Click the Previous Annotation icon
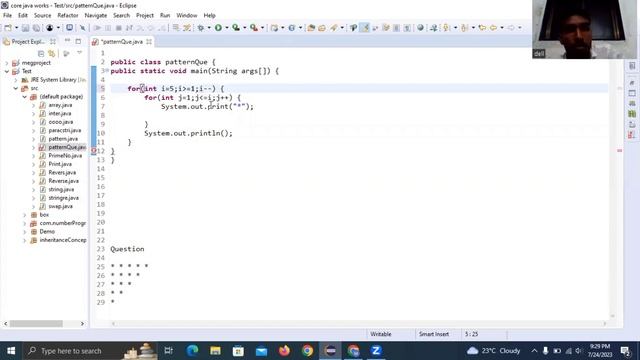 [x=464, y=28]
